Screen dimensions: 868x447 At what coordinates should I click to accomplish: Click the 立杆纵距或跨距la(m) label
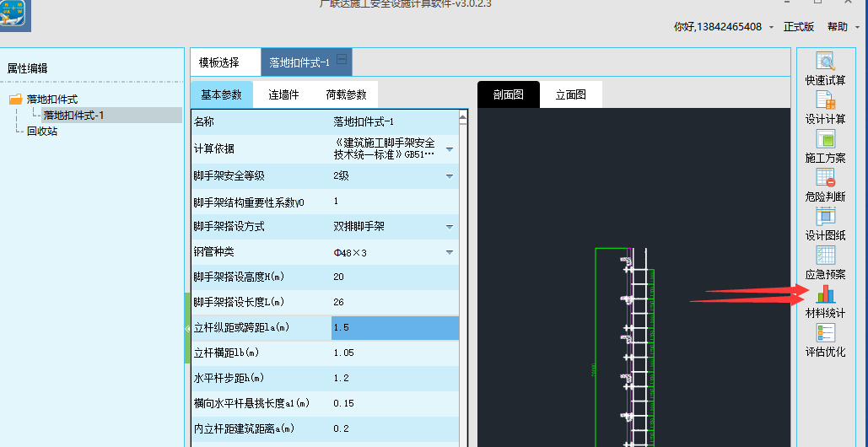241,328
